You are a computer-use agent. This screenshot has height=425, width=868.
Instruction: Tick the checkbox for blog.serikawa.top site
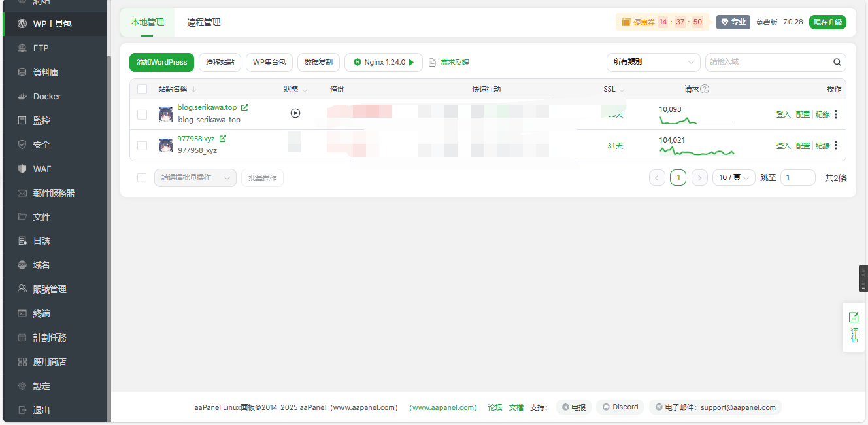click(x=142, y=114)
